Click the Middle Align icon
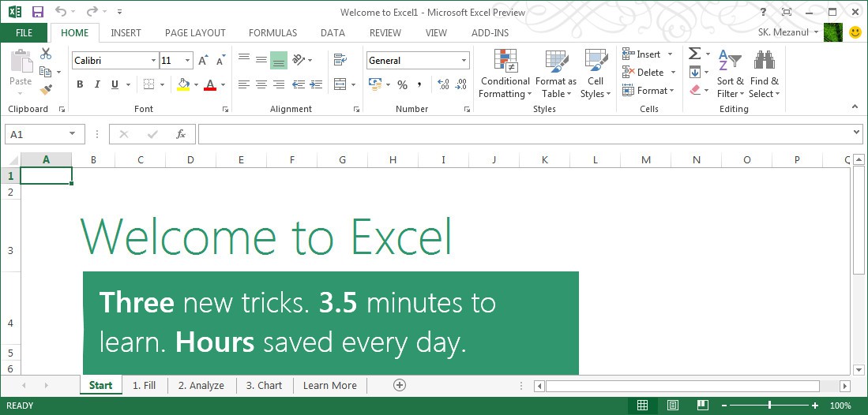The image size is (868, 415). [x=261, y=60]
